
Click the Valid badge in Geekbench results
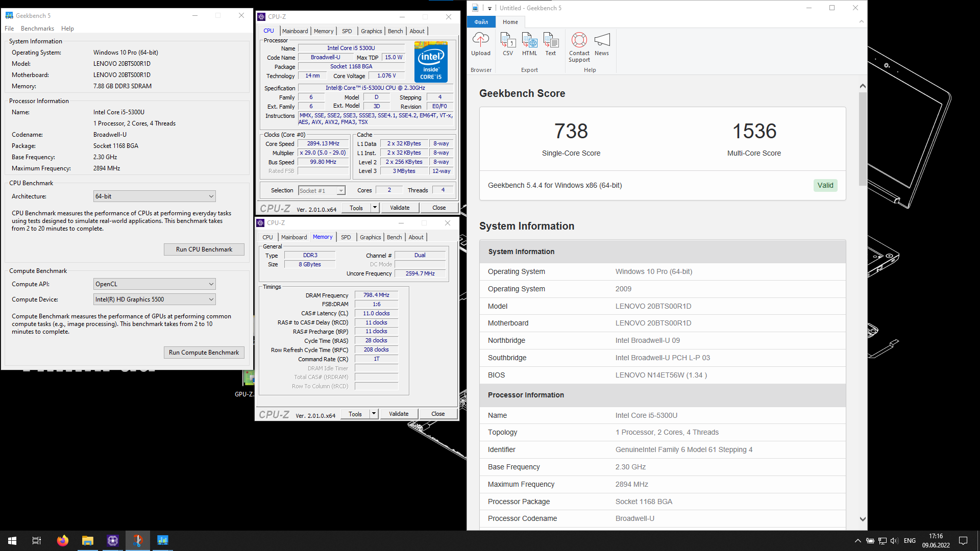(825, 185)
